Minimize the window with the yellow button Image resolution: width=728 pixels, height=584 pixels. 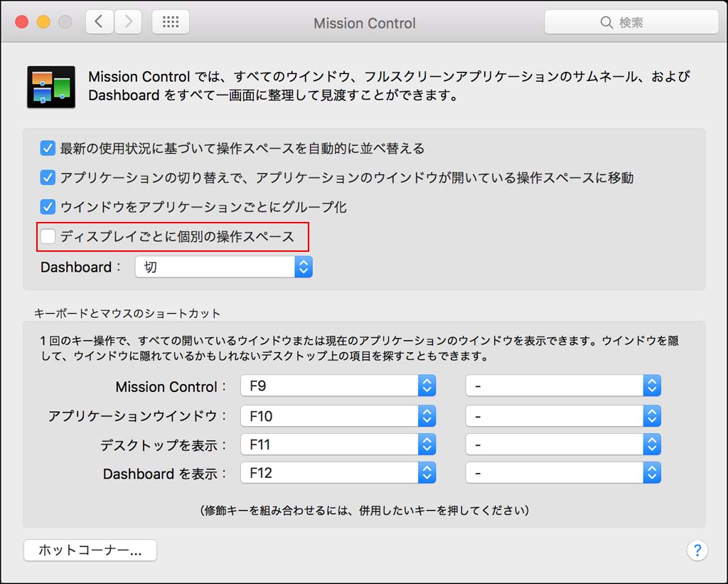(x=43, y=22)
